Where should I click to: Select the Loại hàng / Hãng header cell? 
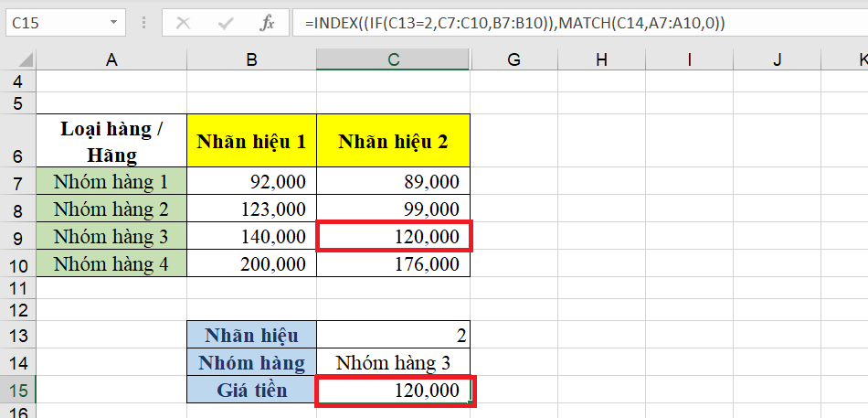click(111, 141)
